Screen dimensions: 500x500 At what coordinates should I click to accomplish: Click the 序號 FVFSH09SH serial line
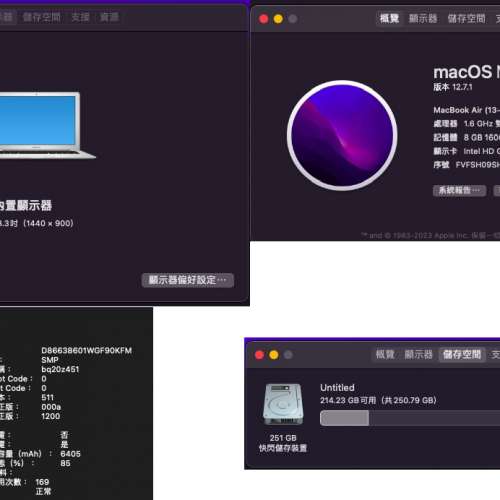tap(466, 165)
